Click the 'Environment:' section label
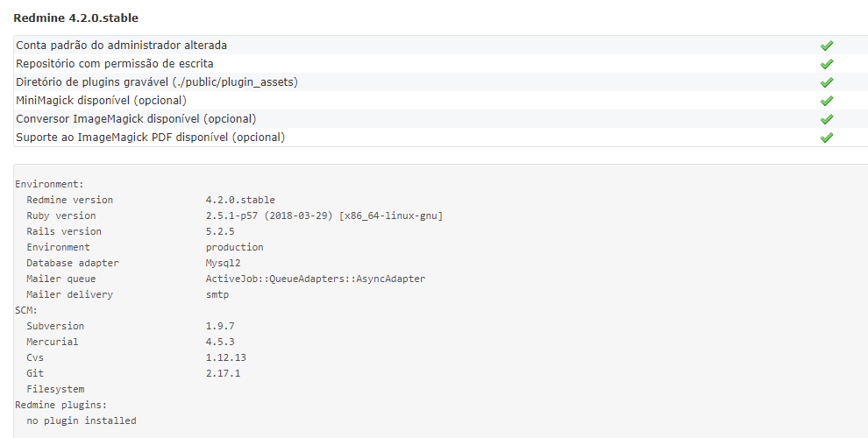868x438 pixels. pyautogui.click(x=49, y=184)
